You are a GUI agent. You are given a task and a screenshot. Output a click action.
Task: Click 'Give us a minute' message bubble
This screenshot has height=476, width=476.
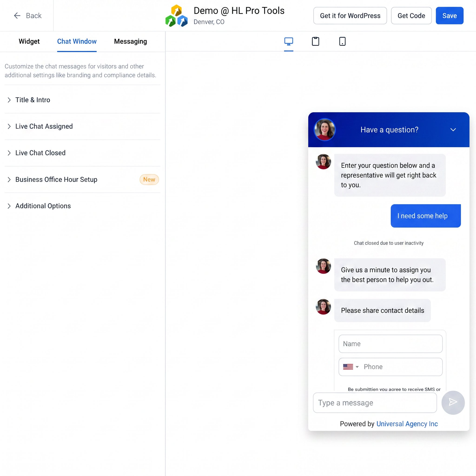(390, 275)
